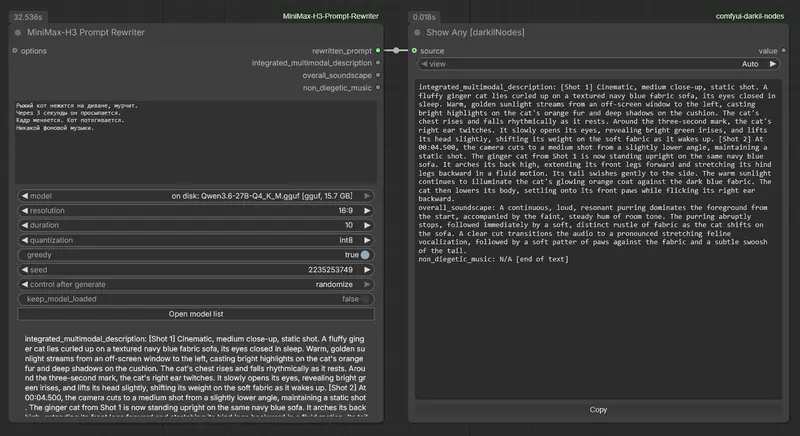The height and width of the screenshot is (436, 800).
Task: Collapse MiniMax-H3 Prompt Rewriter node via title dot
Action: coord(18,33)
